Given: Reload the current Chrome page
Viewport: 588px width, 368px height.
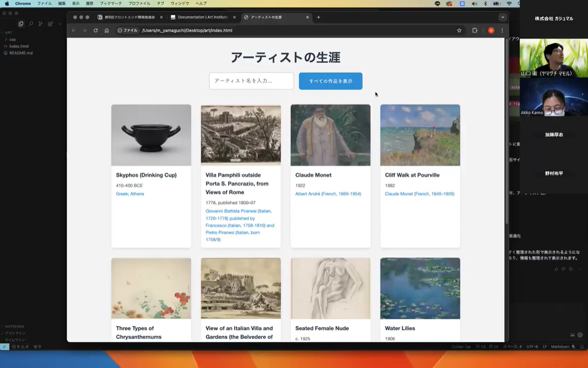Looking at the screenshot, I should pos(96,30).
